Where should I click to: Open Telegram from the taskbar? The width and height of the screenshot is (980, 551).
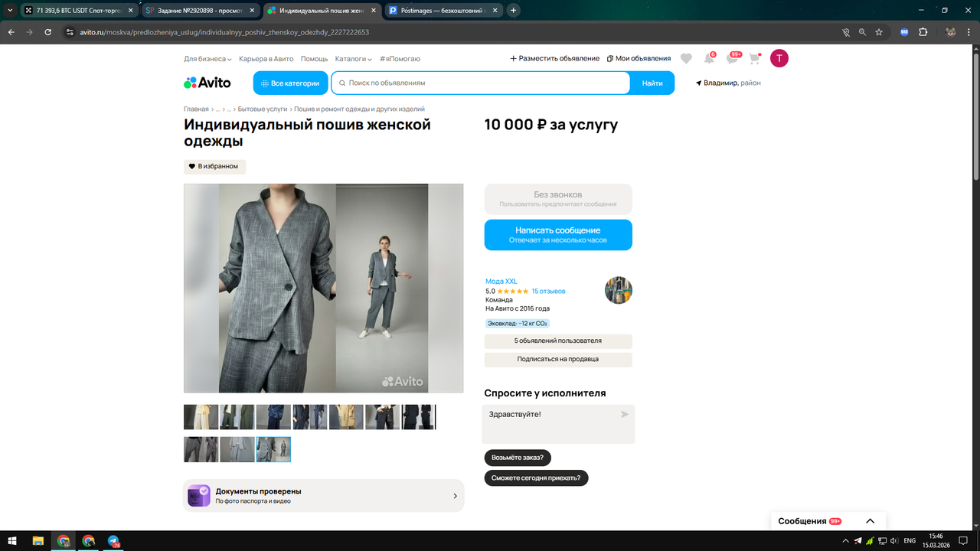(113, 541)
